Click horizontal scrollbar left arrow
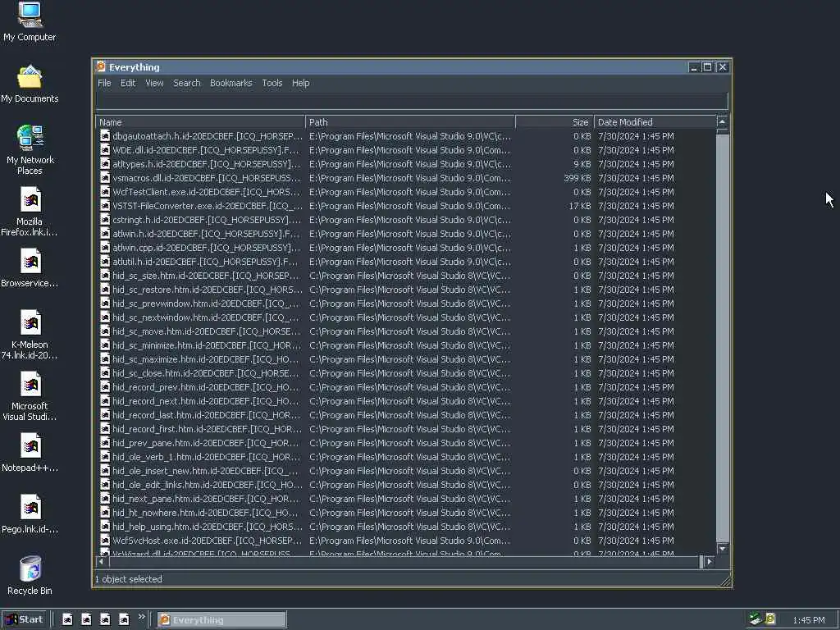This screenshot has width=840, height=630. pyautogui.click(x=102, y=561)
